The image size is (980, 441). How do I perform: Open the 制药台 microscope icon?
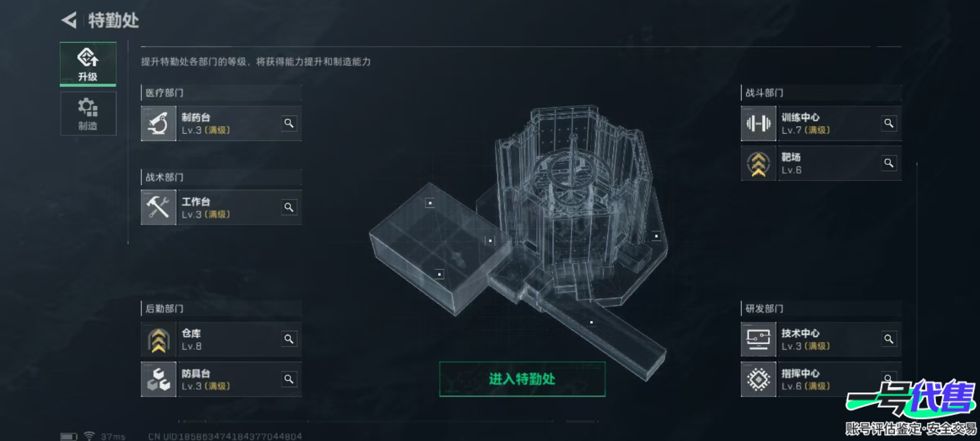[x=158, y=123]
